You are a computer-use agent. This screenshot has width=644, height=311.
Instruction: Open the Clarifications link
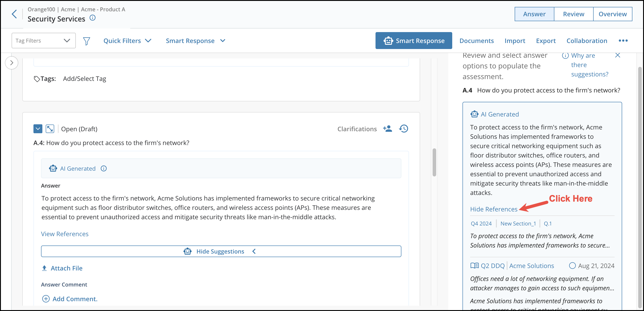pos(357,129)
